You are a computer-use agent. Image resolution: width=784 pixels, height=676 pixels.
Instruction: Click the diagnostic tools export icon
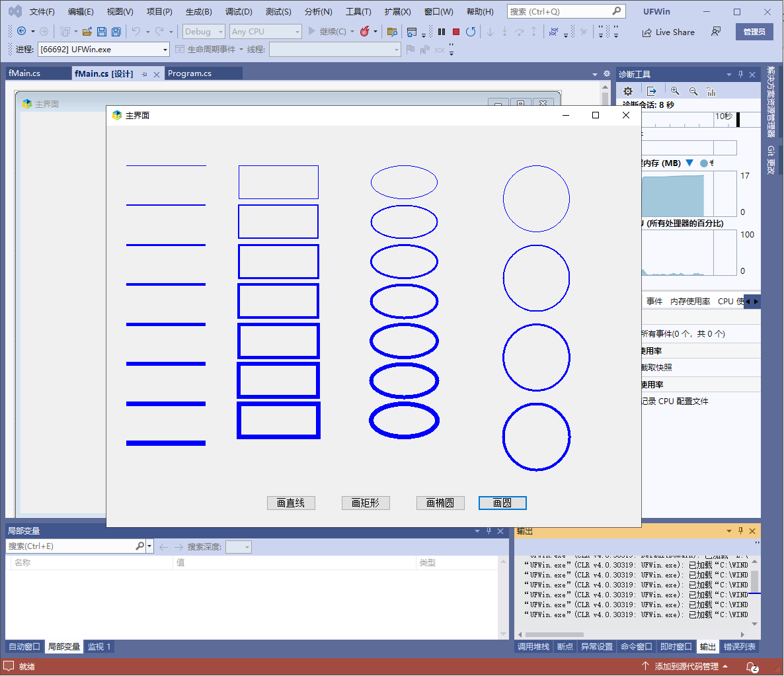pos(652,91)
